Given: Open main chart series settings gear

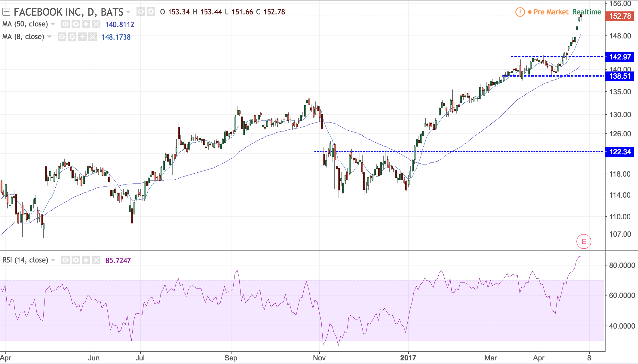Looking at the screenshot, I should [x=151, y=12].
